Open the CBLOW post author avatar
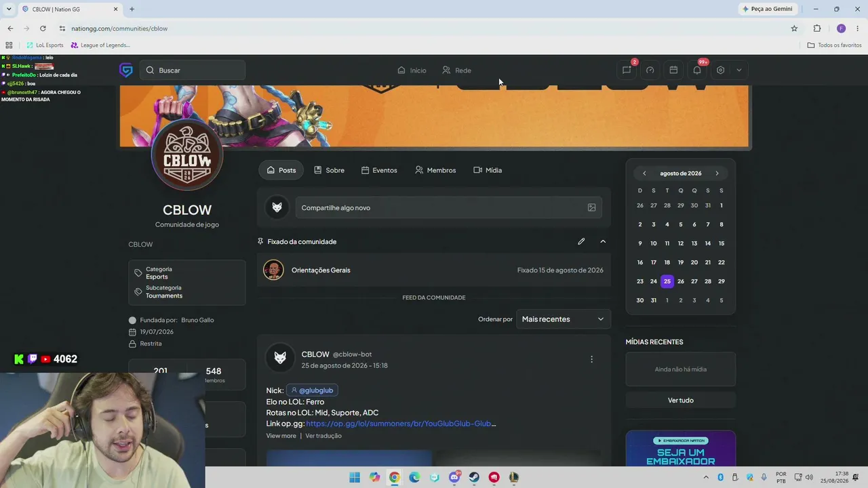The height and width of the screenshot is (488, 868). coord(280,359)
